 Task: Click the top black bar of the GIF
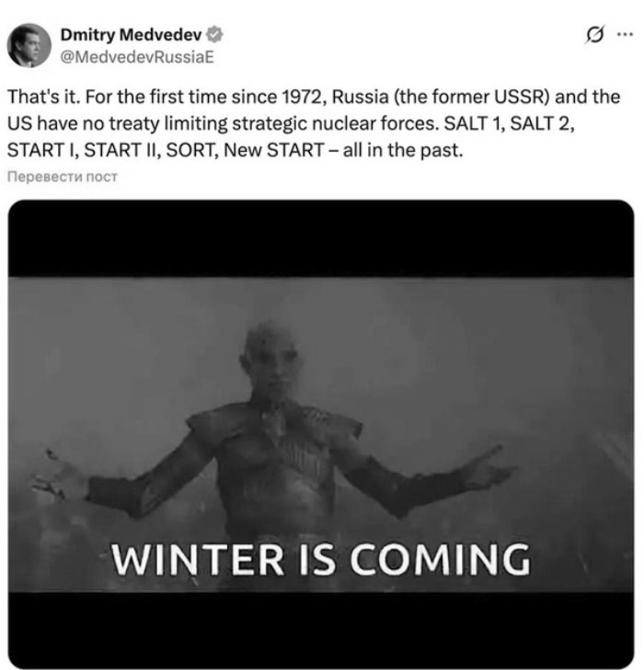pyautogui.click(x=321, y=238)
